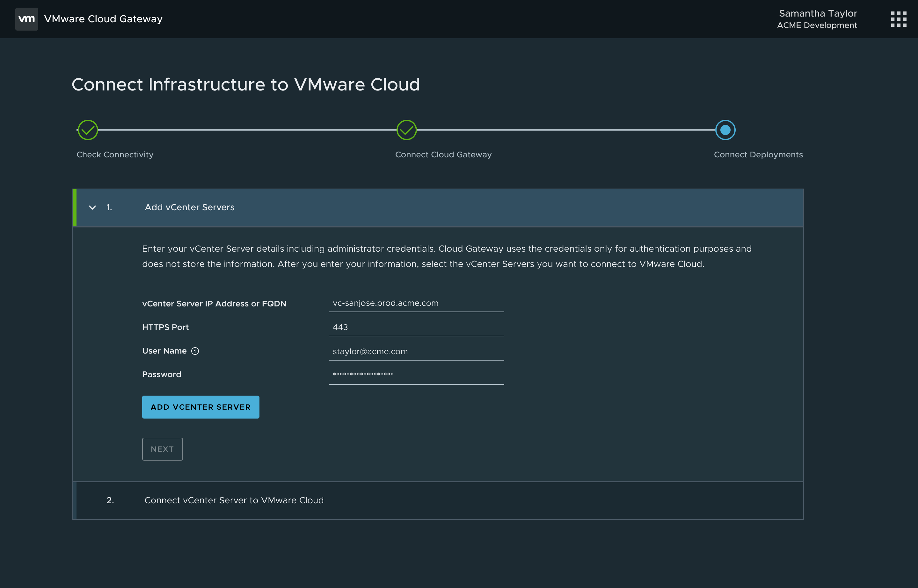Open the Samantha Taylor account menu

coord(818,19)
